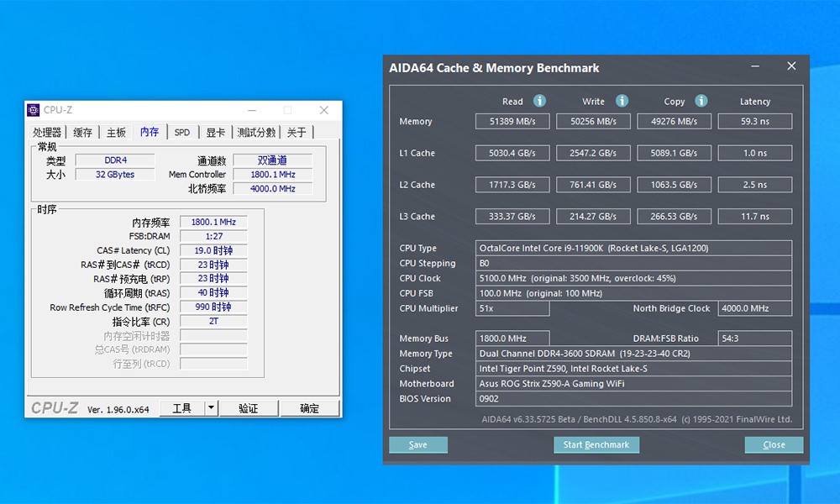Click the CPU Stepping value B0
Screen dimensions: 840x504
633,263
